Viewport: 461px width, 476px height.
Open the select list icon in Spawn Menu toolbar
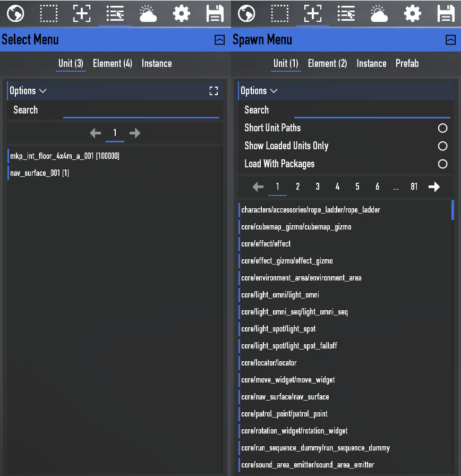click(346, 14)
